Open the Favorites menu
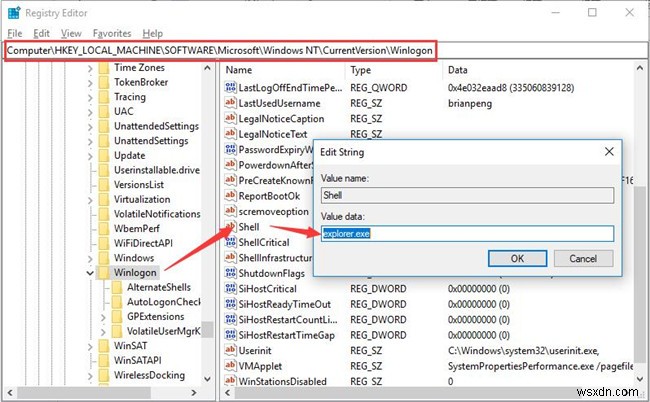650x402 pixels. [112, 33]
